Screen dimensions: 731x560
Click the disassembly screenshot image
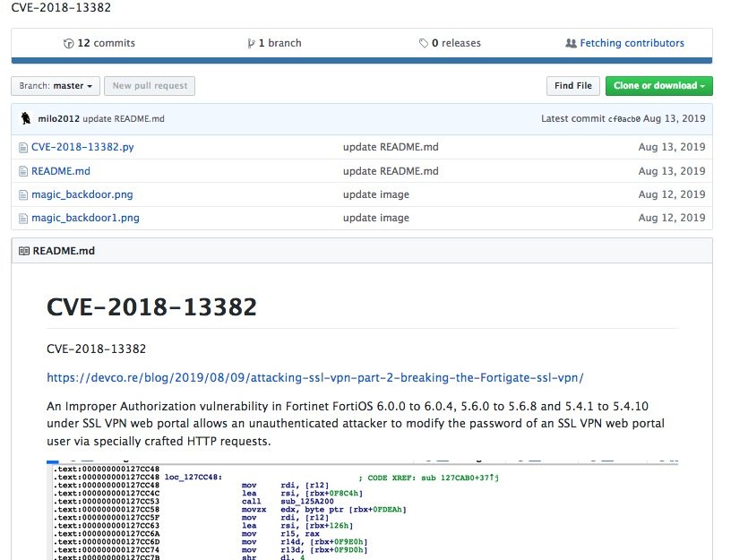(x=362, y=510)
